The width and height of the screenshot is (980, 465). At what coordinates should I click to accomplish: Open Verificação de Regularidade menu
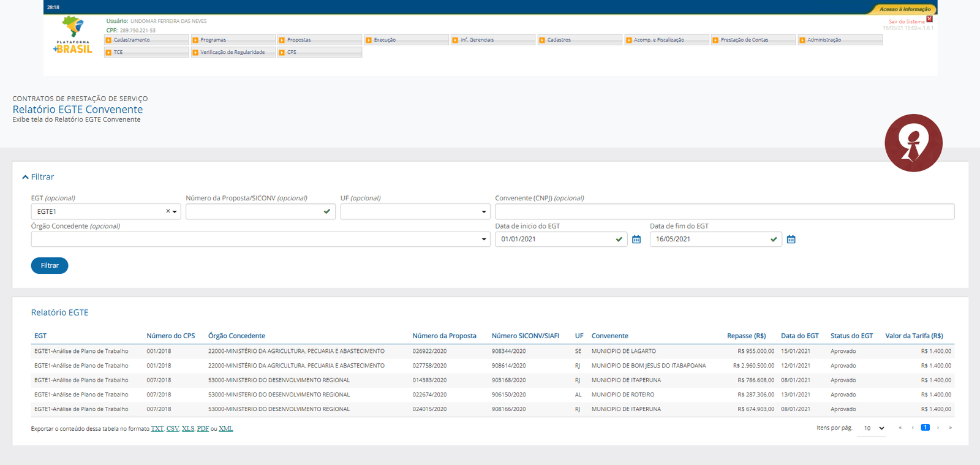tap(233, 52)
